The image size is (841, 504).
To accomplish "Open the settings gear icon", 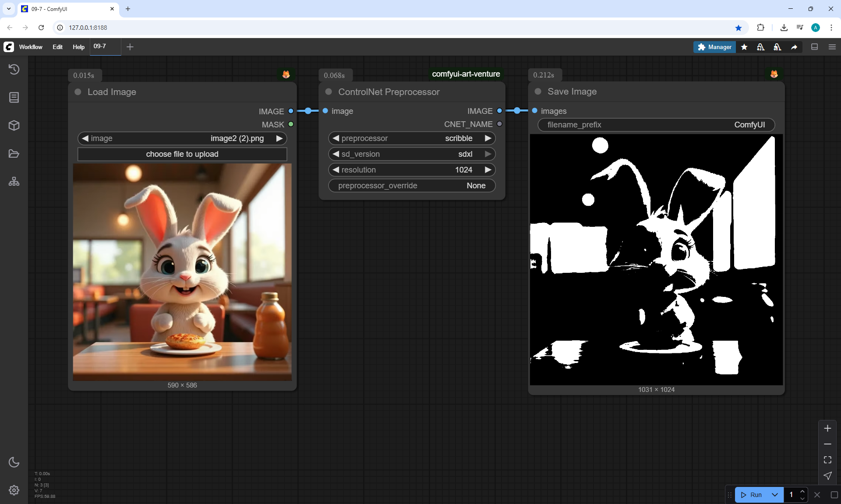I will (x=14, y=490).
